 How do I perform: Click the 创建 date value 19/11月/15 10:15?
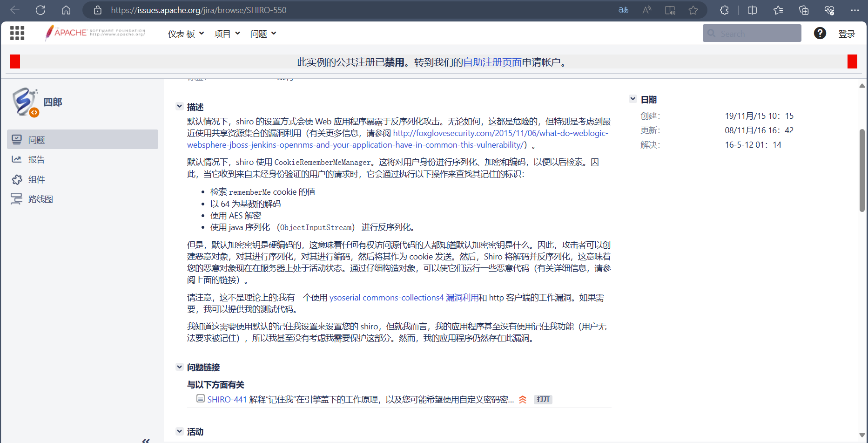[x=759, y=116]
